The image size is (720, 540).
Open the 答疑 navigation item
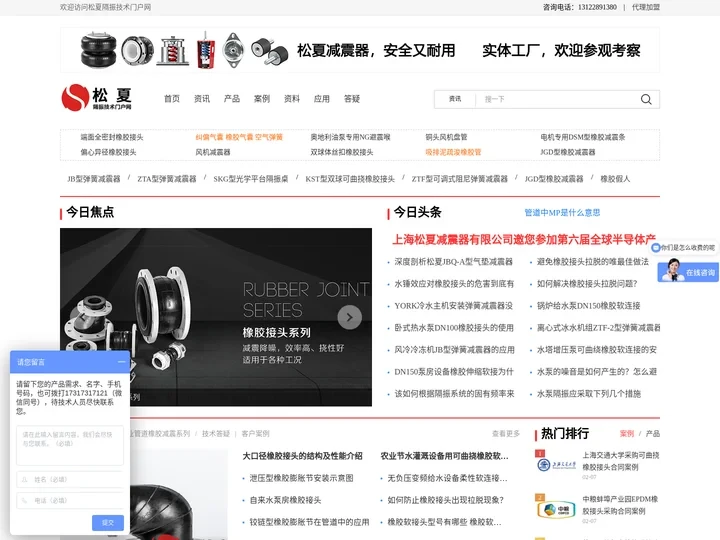[x=352, y=99]
